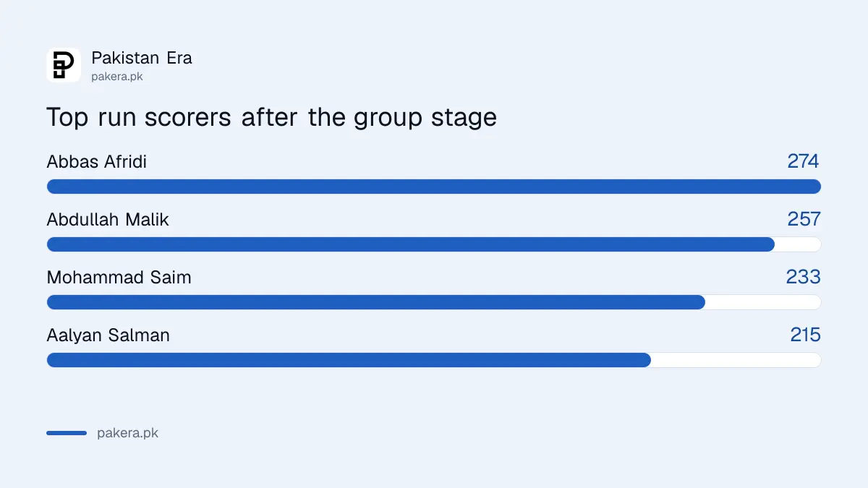Select the Abbas Afridi label
The image size is (868, 488).
(97, 161)
